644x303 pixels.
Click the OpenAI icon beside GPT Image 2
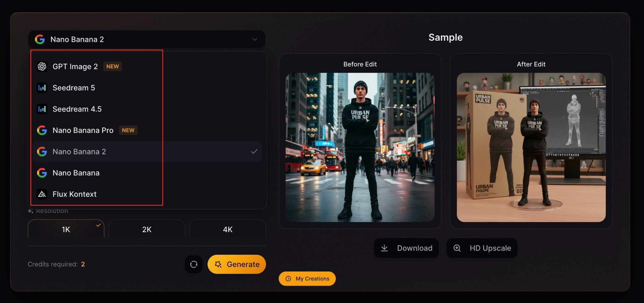[x=42, y=66]
